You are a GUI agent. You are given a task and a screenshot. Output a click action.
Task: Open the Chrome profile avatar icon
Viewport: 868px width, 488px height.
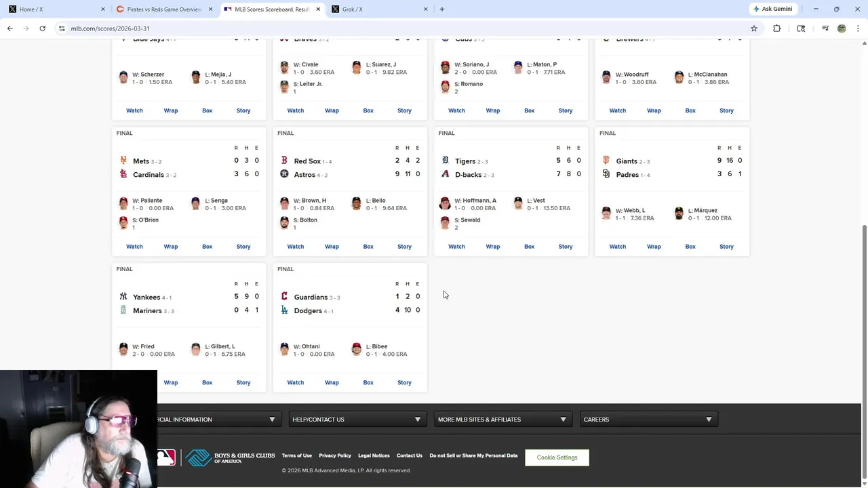[x=842, y=28]
